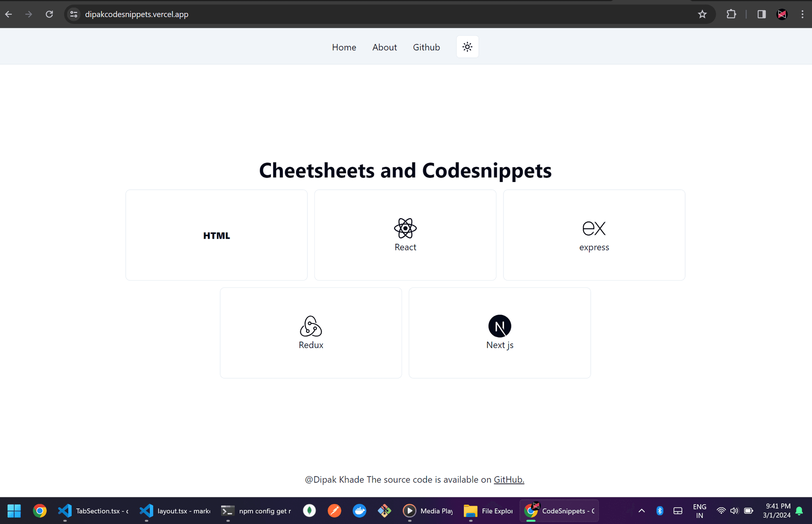Open the browser side panel
812x524 pixels.
761,14
